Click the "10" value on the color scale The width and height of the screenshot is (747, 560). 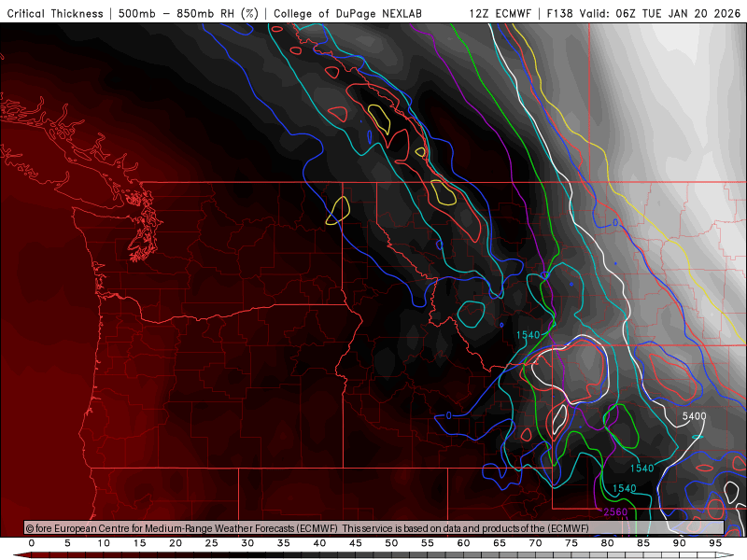point(104,543)
